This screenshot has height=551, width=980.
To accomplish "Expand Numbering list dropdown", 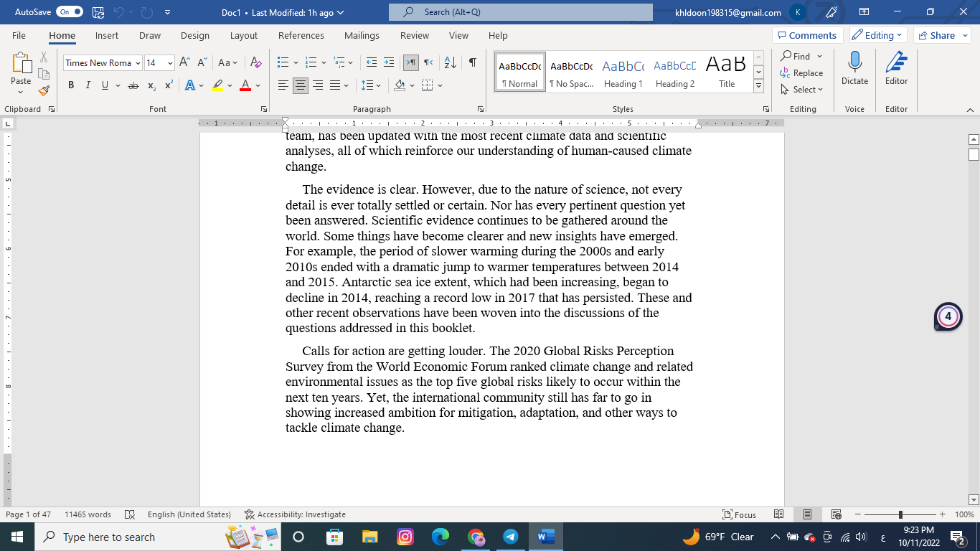I will point(324,63).
